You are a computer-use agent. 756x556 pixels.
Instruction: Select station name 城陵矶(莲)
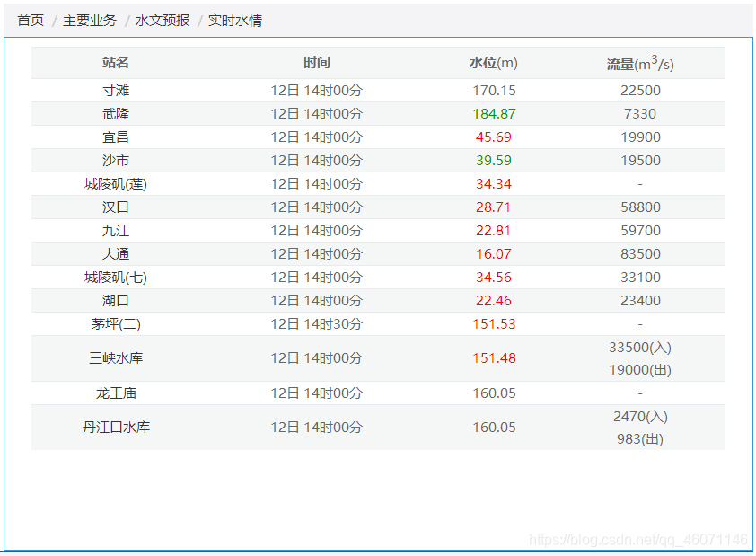(x=116, y=184)
